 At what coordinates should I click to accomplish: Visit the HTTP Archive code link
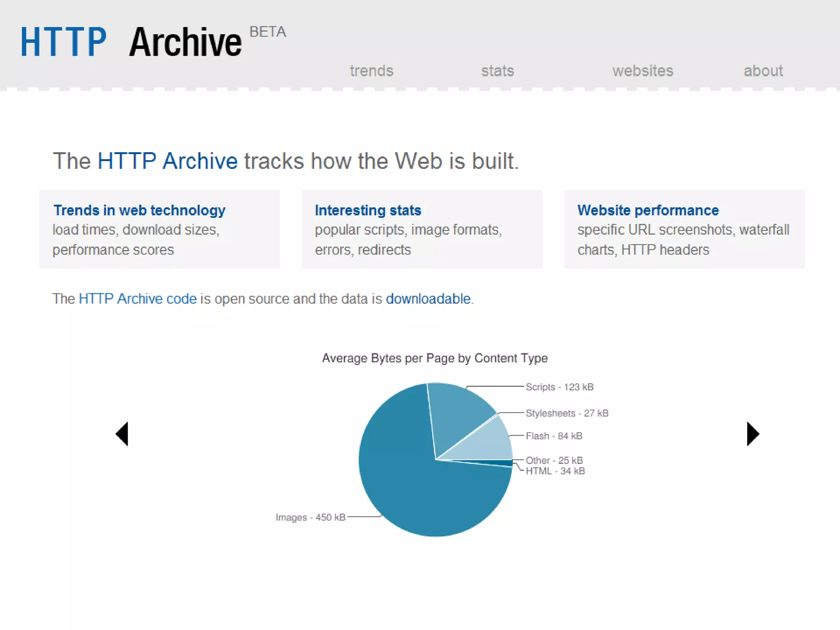(x=138, y=299)
